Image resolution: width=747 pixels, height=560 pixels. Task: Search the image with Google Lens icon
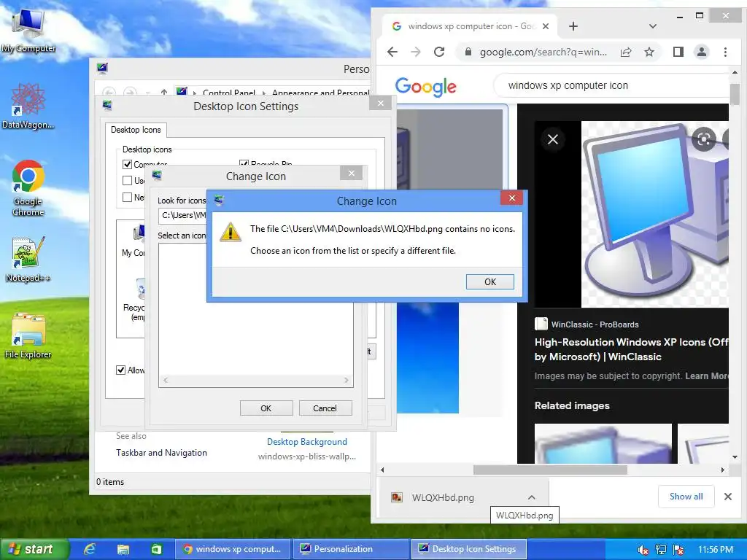point(704,139)
